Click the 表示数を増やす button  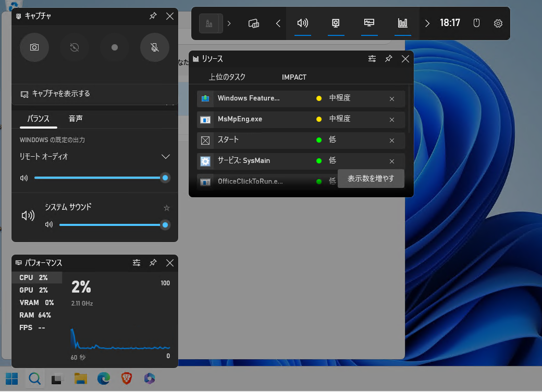[371, 178]
